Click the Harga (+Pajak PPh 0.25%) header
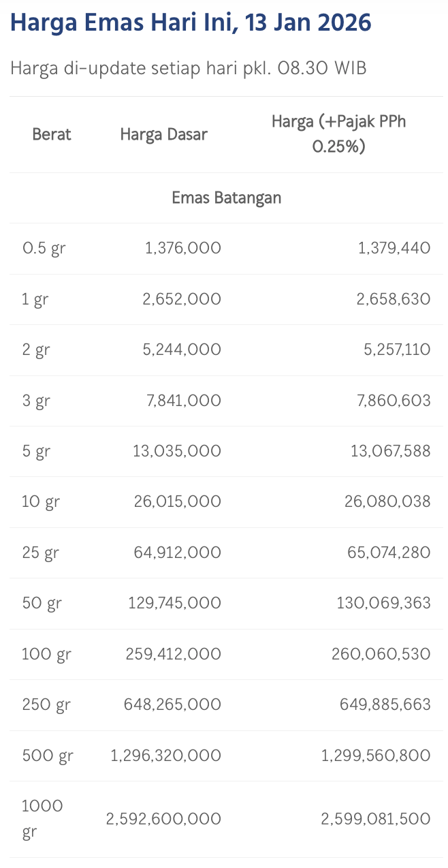This screenshot has width=448, height=868. pos(338,134)
